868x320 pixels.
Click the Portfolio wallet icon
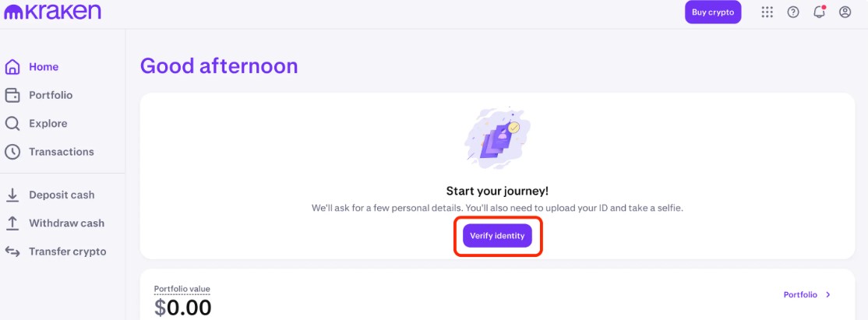[12, 95]
